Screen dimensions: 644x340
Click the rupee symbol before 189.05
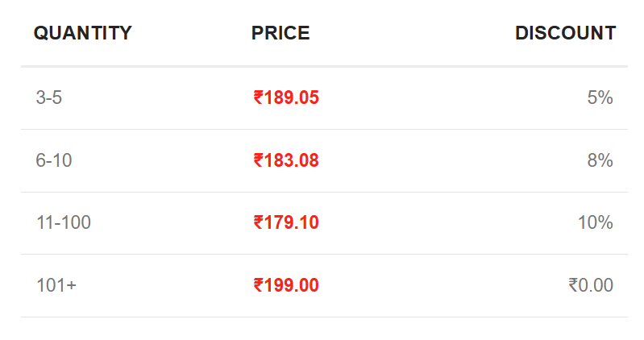click(x=259, y=97)
